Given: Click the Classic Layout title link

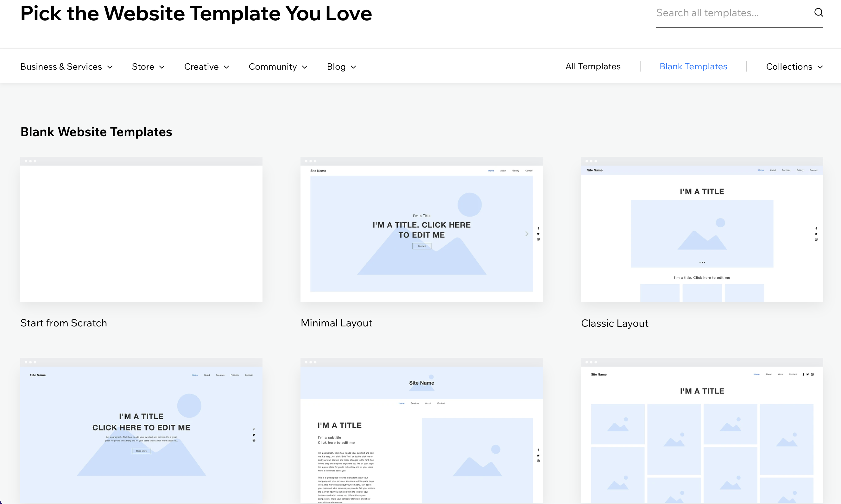Looking at the screenshot, I should 615,323.
